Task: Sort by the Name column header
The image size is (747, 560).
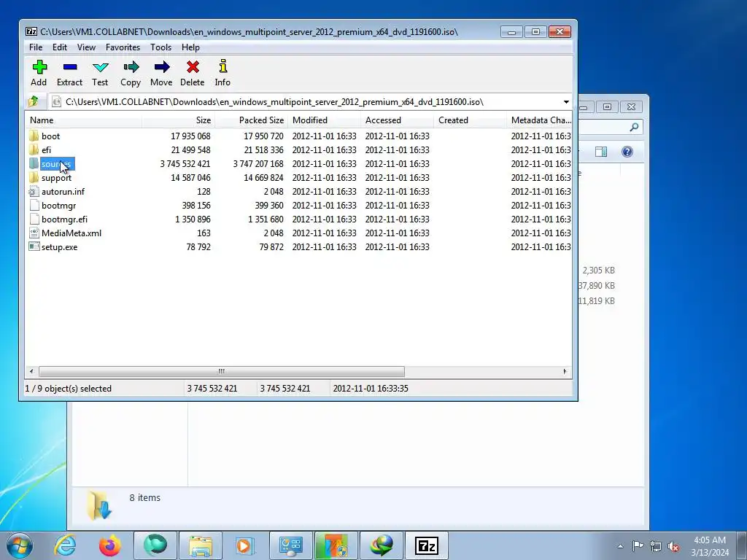Action: (x=83, y=120)
